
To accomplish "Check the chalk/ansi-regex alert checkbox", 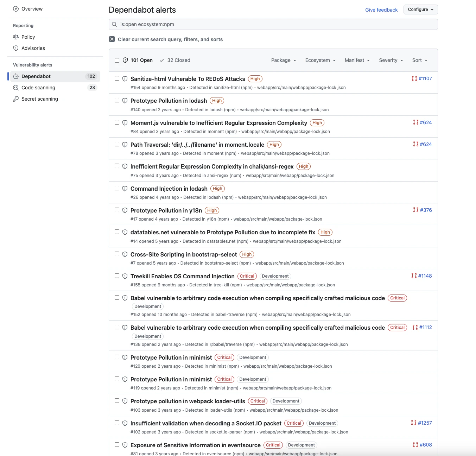I will (x=117, y=166).
